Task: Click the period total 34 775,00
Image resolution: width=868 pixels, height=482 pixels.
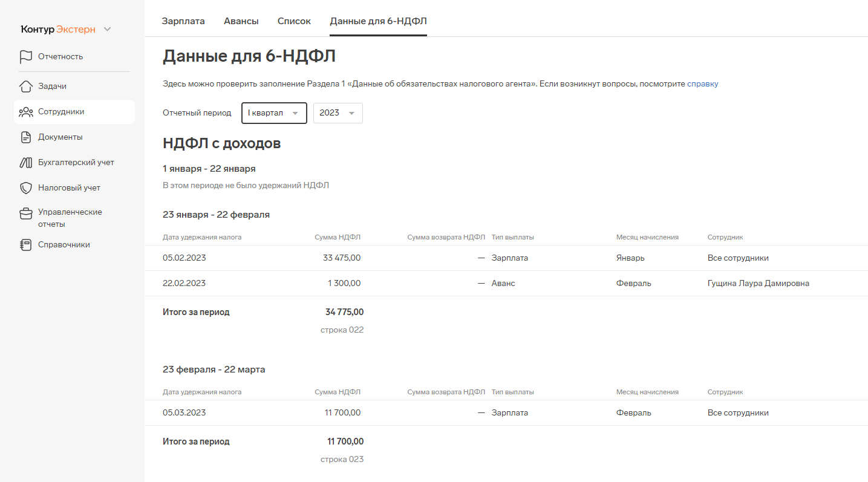Action: [345, 313]
